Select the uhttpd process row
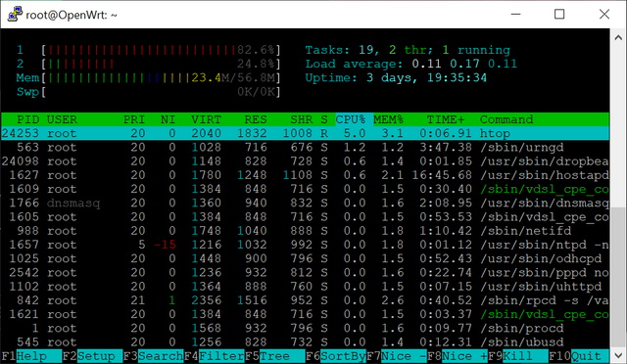Image resolution: width=627 pixels, height=364 pixels. [x=305, y=287]
